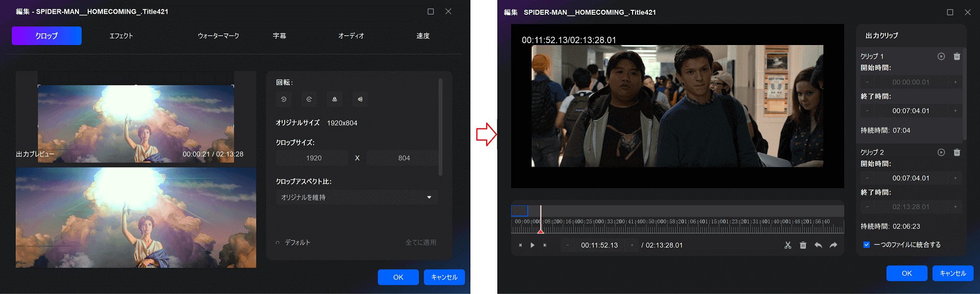980x294 pixels.
Task: Click OK in the trim window
Action: coord(907,273)
